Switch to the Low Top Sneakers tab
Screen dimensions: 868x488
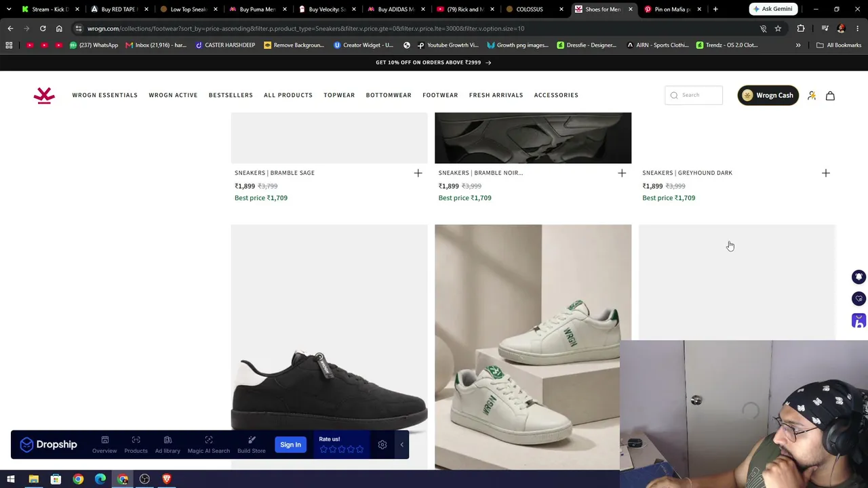coord(188,9)
